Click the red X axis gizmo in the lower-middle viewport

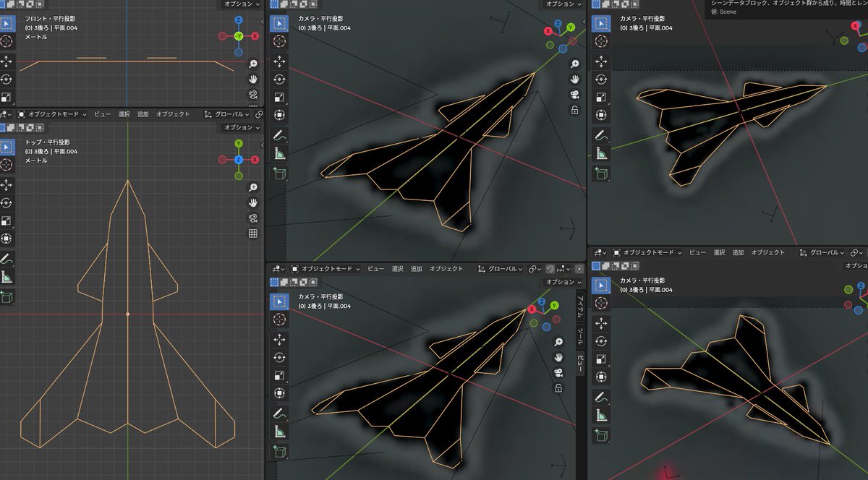click(532, 309)
